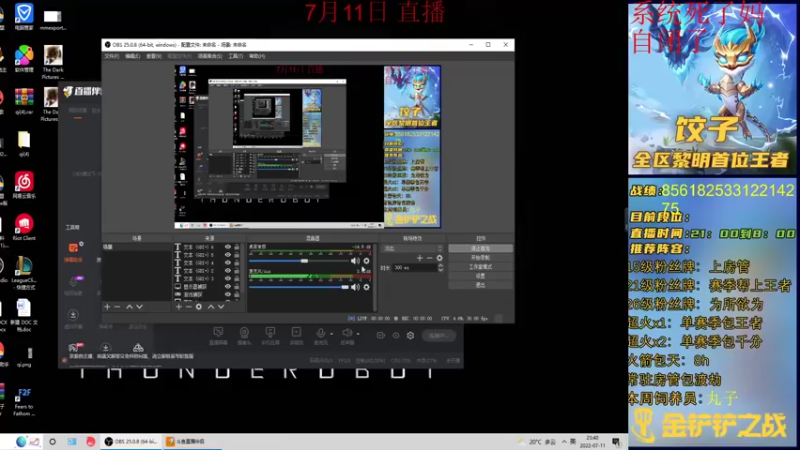Toggle visibility of 文本 (GDI+) 4 source
This screenshot has width=800, height=450.
click(x=228, y=263)
